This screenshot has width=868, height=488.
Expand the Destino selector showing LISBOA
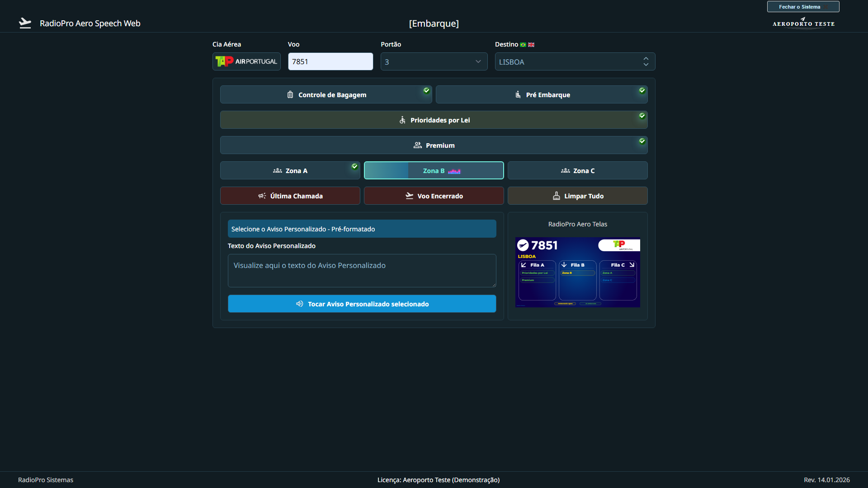point(575,61)
